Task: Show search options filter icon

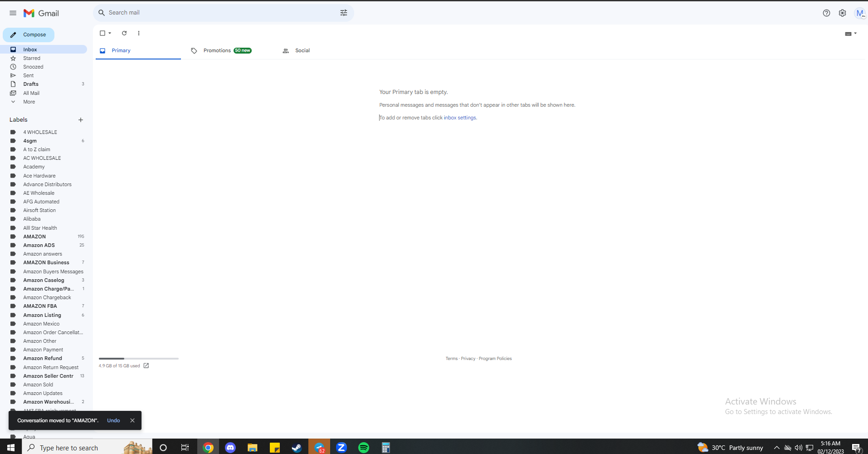Action: coord(344,13)
